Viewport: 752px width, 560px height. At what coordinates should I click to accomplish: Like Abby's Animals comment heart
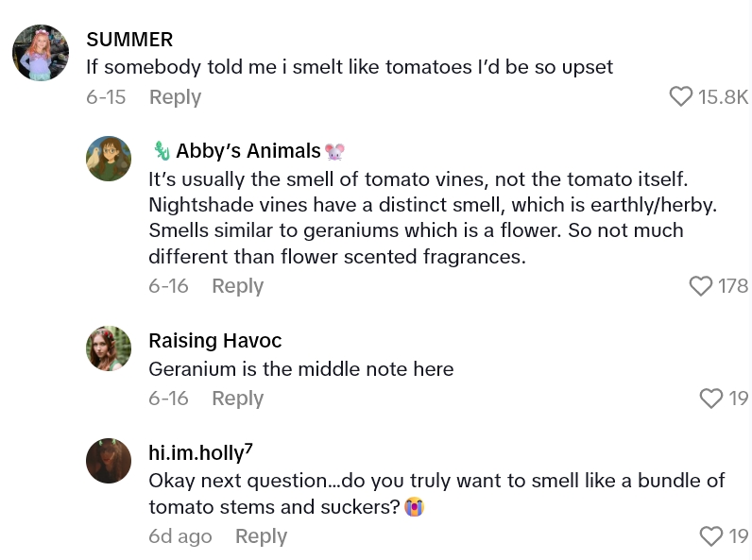(700, 285)
